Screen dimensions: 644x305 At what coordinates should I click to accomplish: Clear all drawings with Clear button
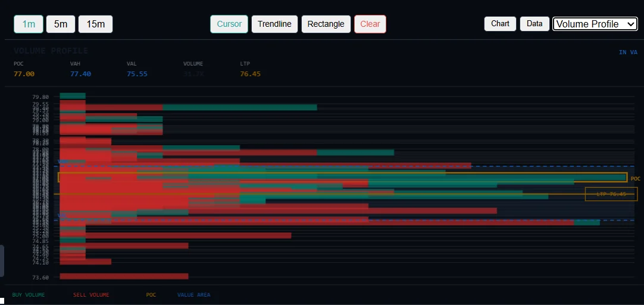(x=370, y=24)
